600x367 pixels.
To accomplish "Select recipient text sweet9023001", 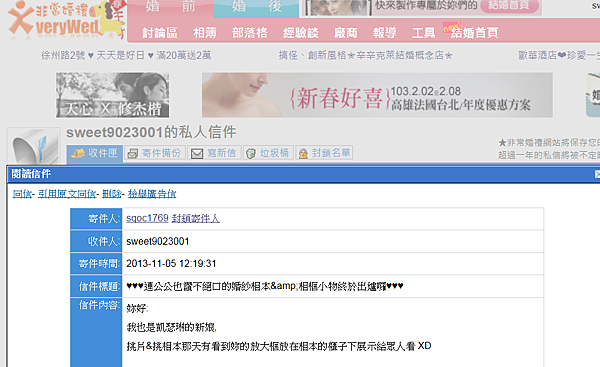I will (x=158, y=241).
